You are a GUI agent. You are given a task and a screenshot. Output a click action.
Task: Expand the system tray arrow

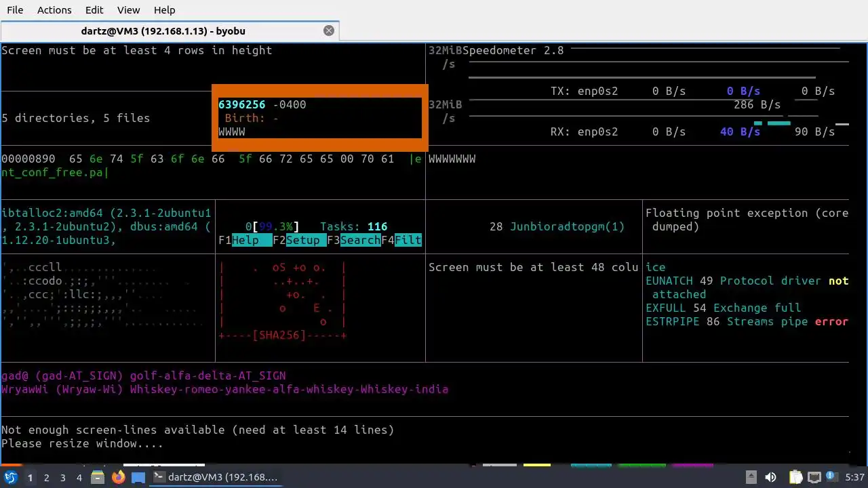[x=751, y=477]
